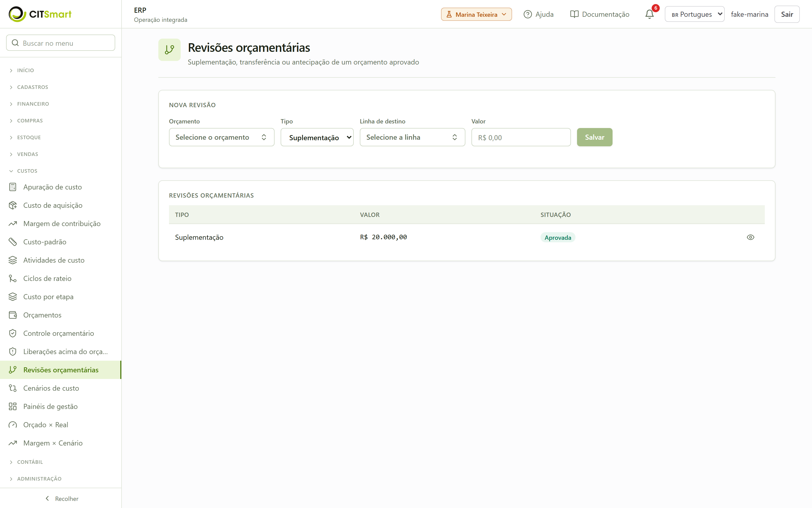
Task: Open the Orçamento selector
Action: tap(222, 137)
